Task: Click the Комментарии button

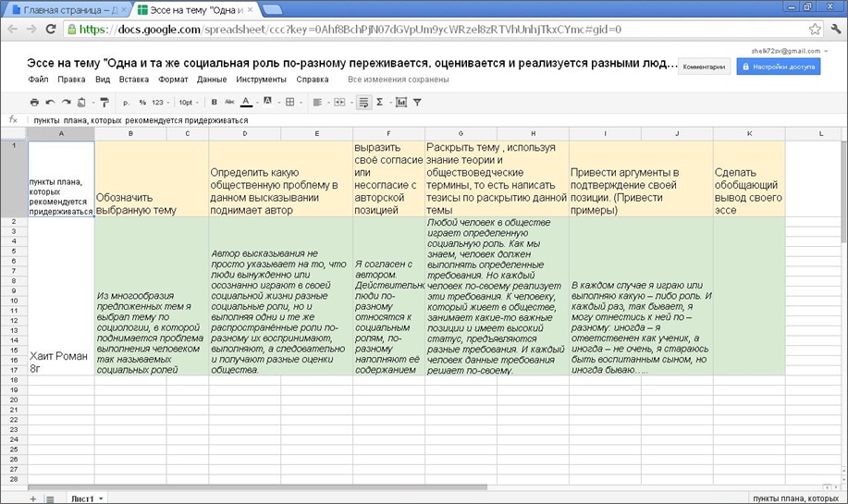Action: [x=704, y=67]
